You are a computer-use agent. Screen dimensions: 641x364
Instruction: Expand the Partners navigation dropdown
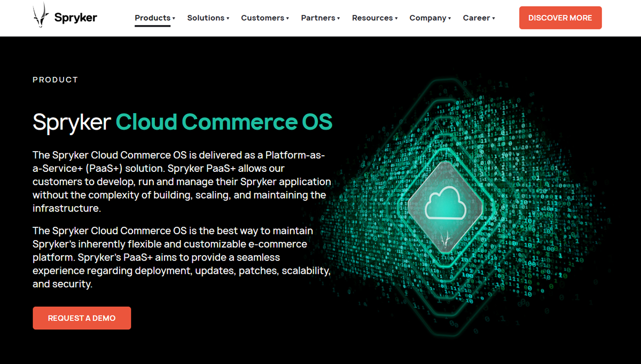point(320,18)
